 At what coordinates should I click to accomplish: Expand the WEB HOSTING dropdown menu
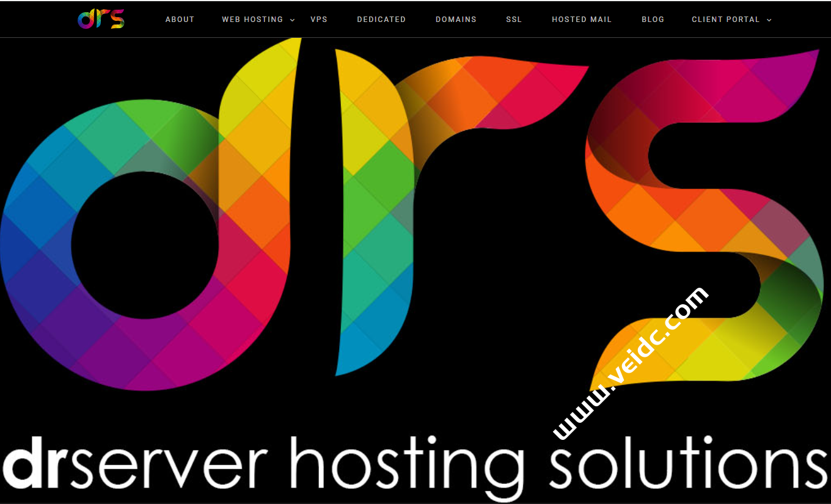tap(253, 19)
